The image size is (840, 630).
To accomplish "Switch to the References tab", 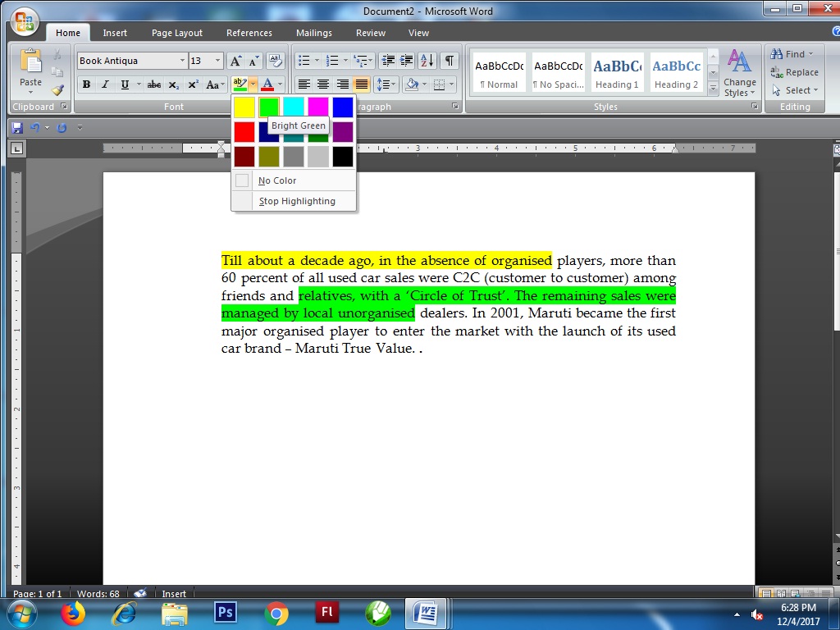I will 249,33.
